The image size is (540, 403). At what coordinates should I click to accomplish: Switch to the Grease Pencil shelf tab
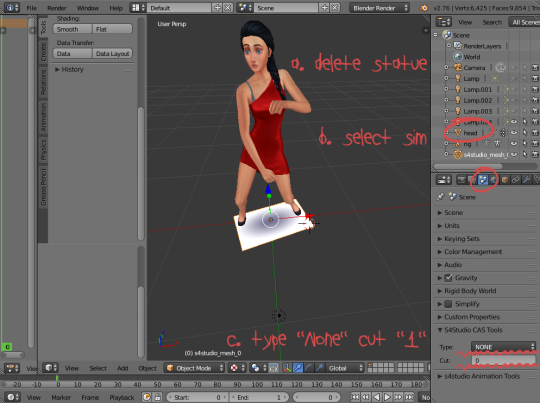tap(43, 187)
